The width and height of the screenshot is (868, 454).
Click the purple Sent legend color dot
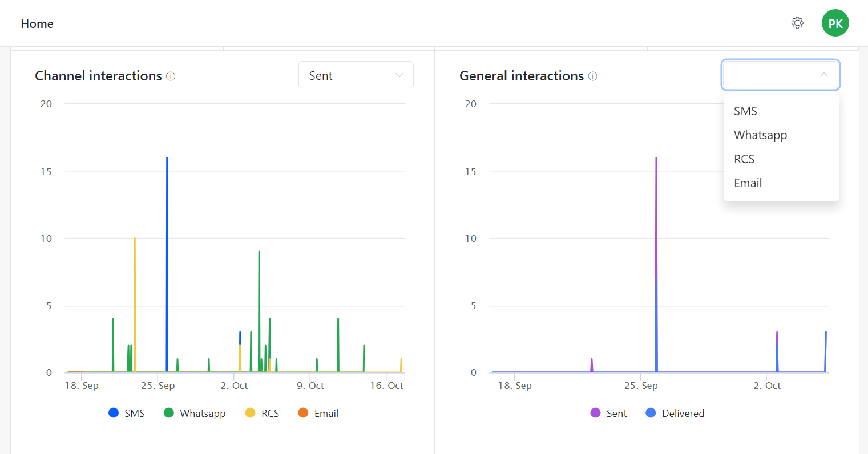click(x=596, y=413)
